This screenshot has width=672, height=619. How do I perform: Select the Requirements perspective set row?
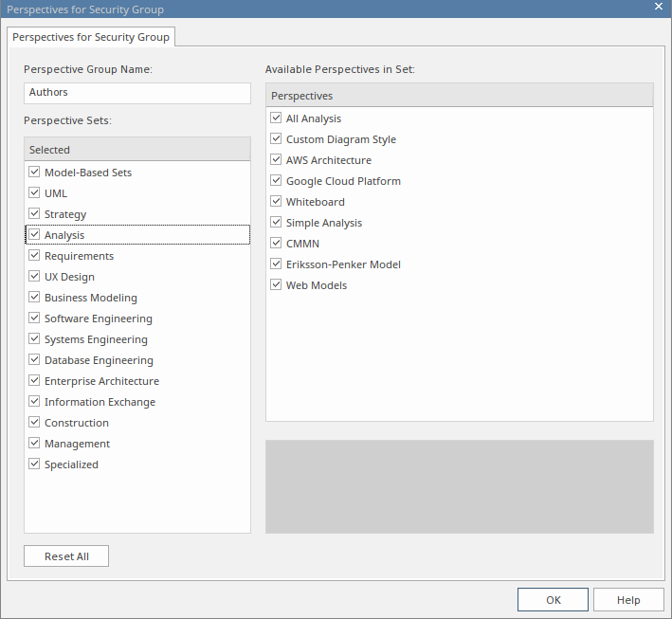pyautogui.click(x=79, y=256)
